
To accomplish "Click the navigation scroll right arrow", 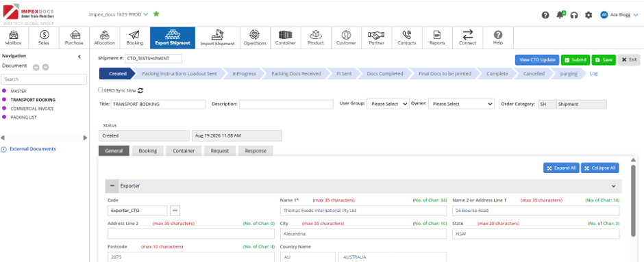I will [x=85, y=137].
